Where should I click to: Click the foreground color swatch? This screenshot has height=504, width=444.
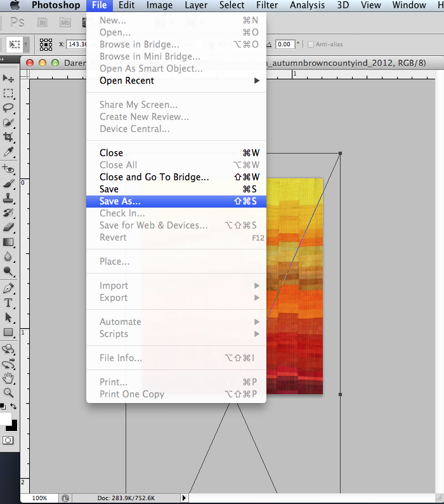6,419
